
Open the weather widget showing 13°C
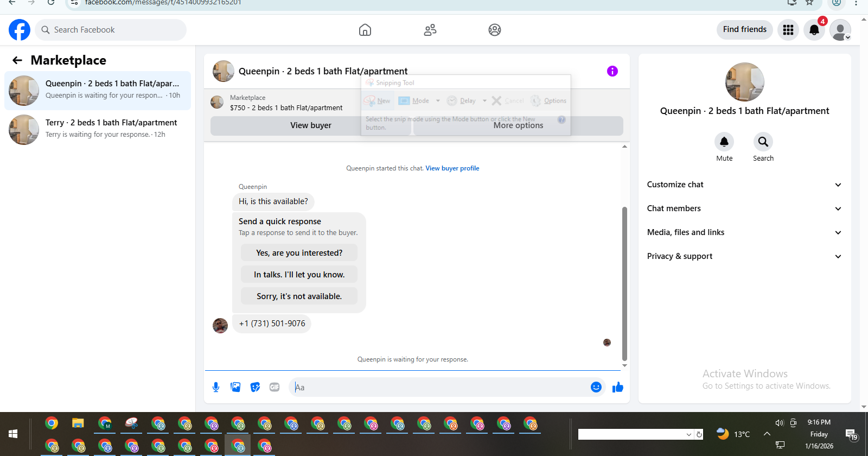coord(733,434)
